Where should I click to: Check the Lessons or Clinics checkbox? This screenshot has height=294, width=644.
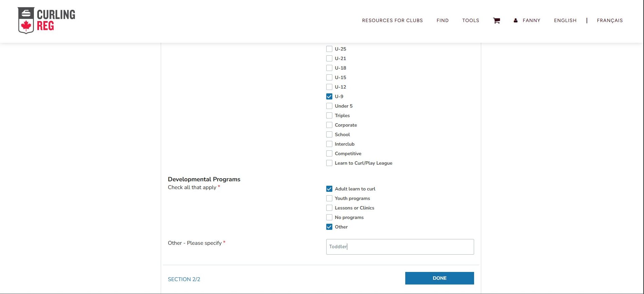tap(329, 208)
